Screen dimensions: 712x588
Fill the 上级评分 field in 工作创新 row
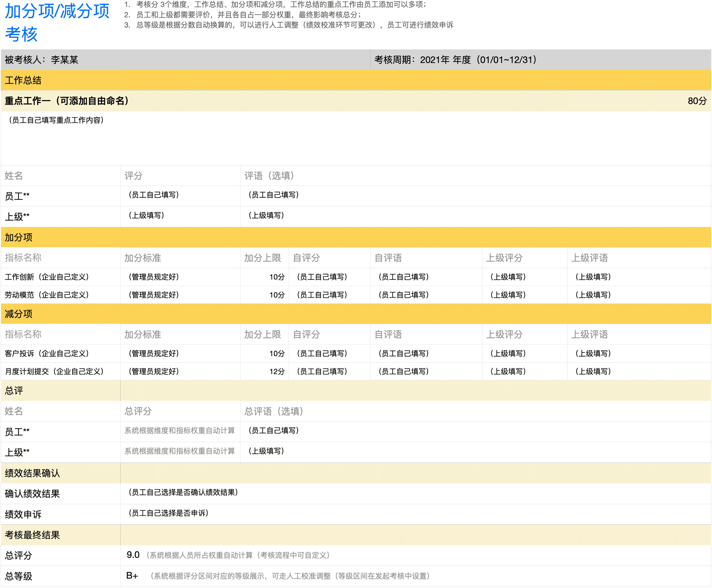coord(525,277)
